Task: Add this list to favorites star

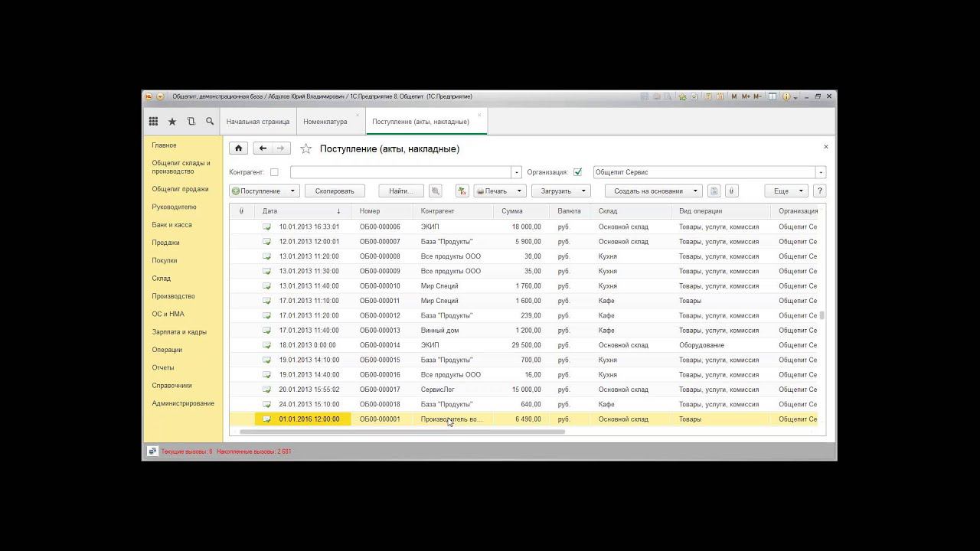Action: coord(306,149)
